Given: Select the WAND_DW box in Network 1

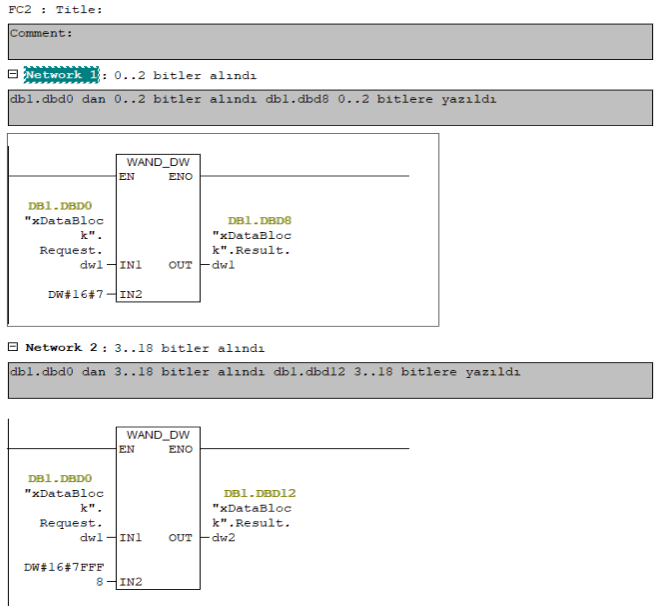Looking at the screenshot, I should [158, 228].
